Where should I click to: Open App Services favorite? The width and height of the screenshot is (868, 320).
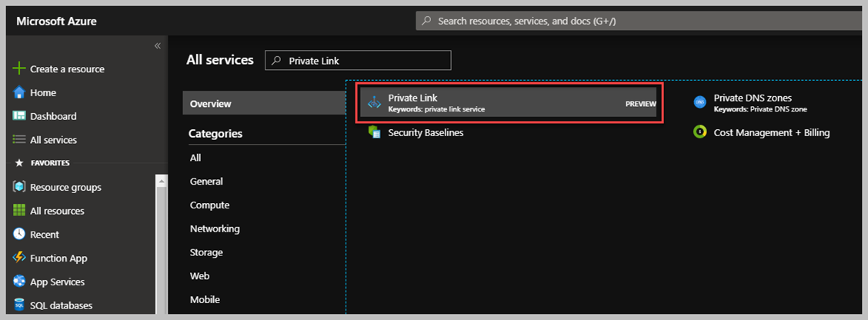pos(57,282)
